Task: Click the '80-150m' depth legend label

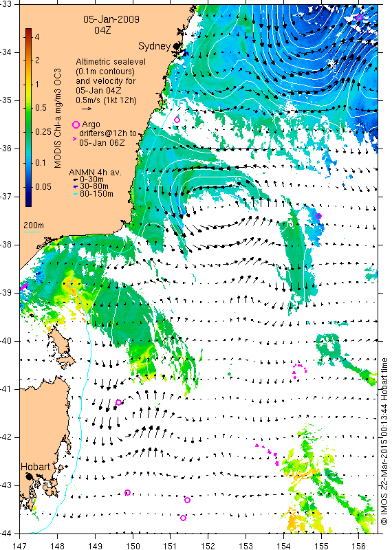Action: [x=96, y=194]
